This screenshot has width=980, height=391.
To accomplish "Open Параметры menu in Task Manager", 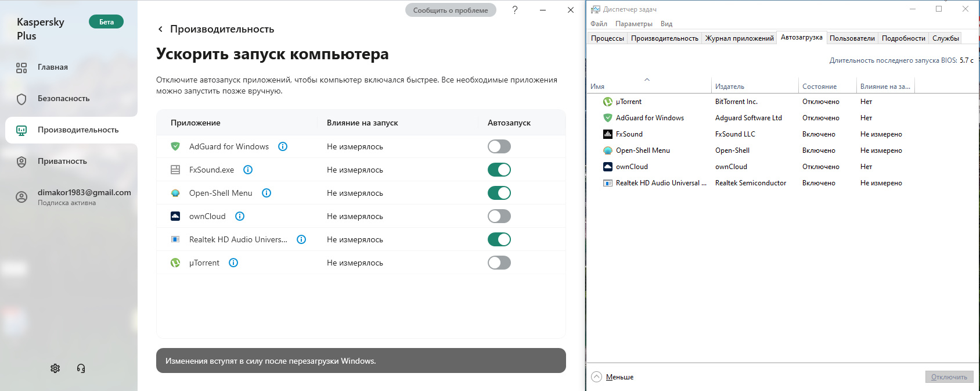I will (x=633, y=24).
